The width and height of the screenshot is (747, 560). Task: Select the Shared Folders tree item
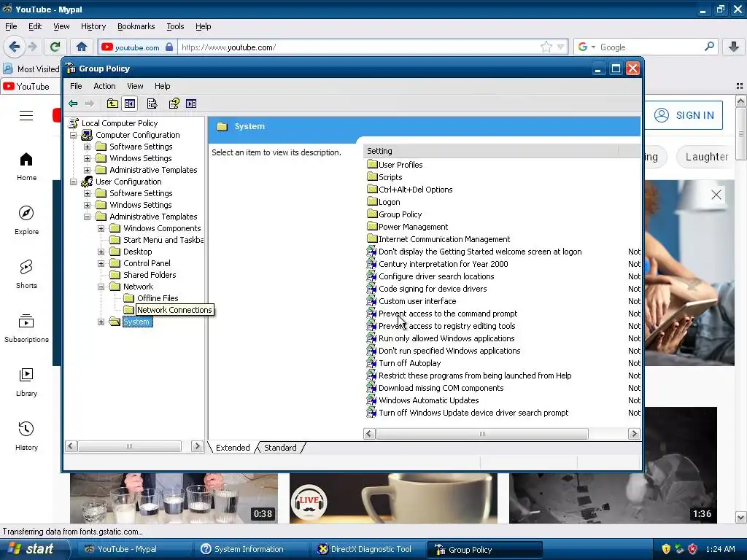[149, 275]
